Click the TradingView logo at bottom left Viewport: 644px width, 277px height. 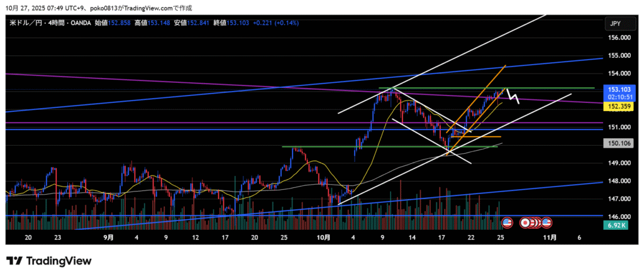[x=48, y=261]
